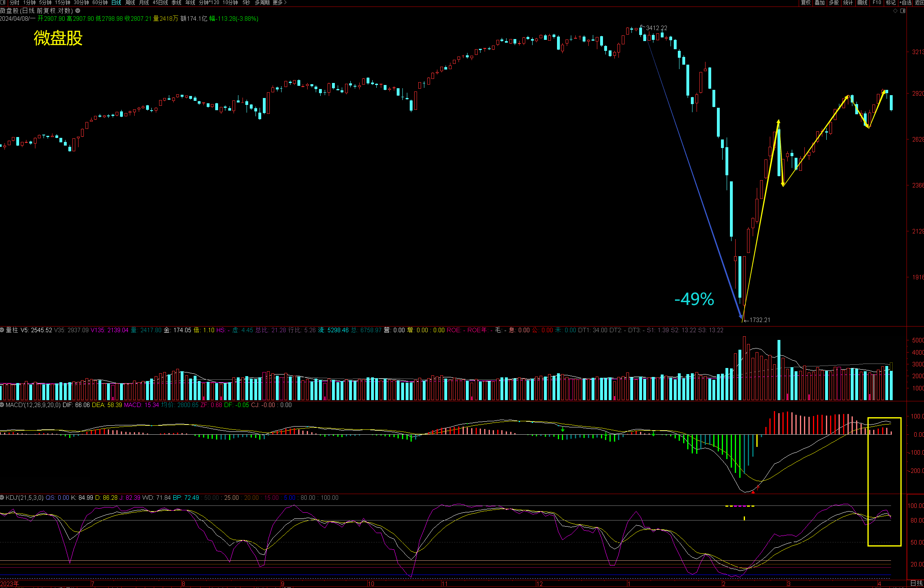The width and height of the screenshot is (924, 588).
Task: Open the 画线 drawing tools
Action: point(862,2)
